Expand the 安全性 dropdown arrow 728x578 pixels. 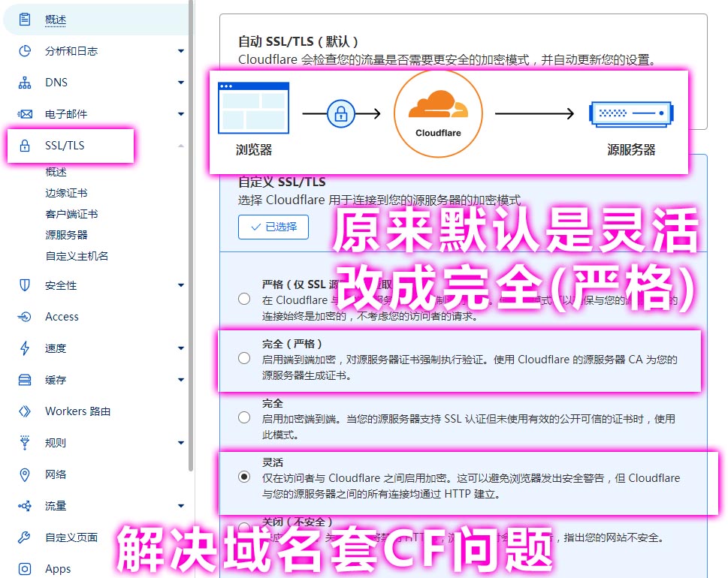[181, 285]
